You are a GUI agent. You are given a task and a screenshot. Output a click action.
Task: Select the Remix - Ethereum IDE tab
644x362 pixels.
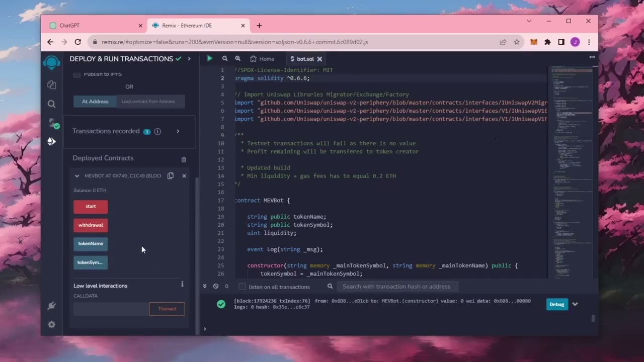198,26
